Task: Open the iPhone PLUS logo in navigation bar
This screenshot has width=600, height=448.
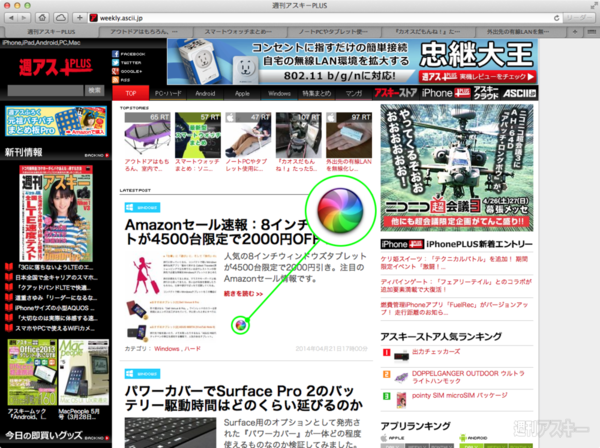Action: coord(446,93)
